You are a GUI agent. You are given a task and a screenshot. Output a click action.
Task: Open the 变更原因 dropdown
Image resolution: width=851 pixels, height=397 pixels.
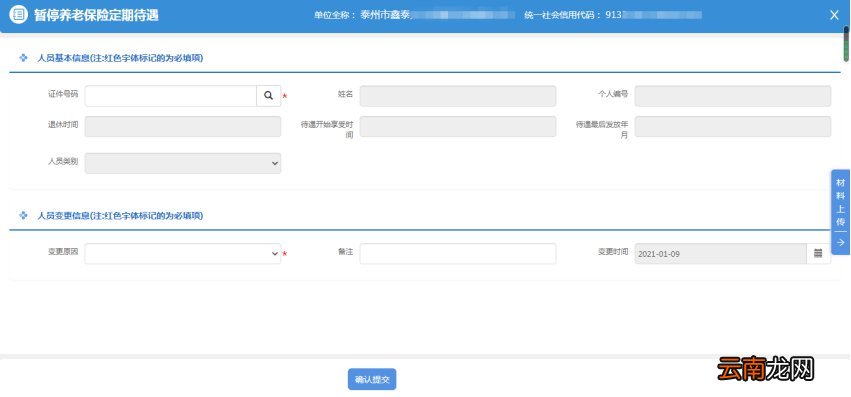pos(183,253)
